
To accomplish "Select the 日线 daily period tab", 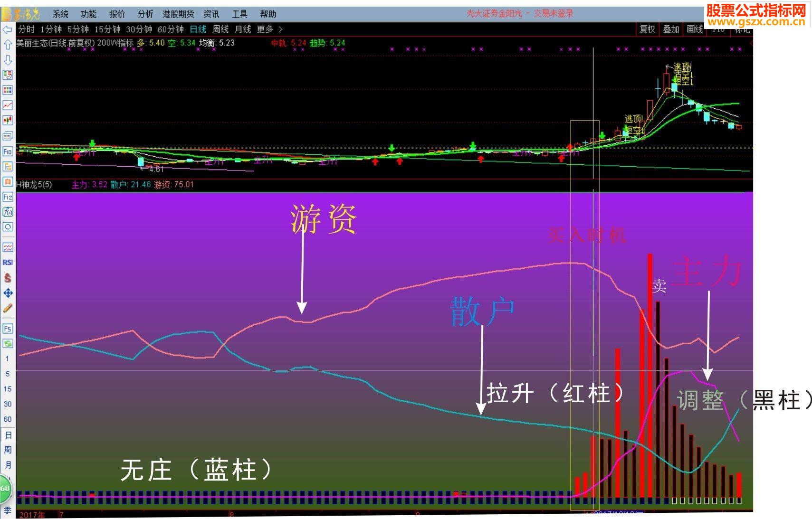I will tap(198, 29).
